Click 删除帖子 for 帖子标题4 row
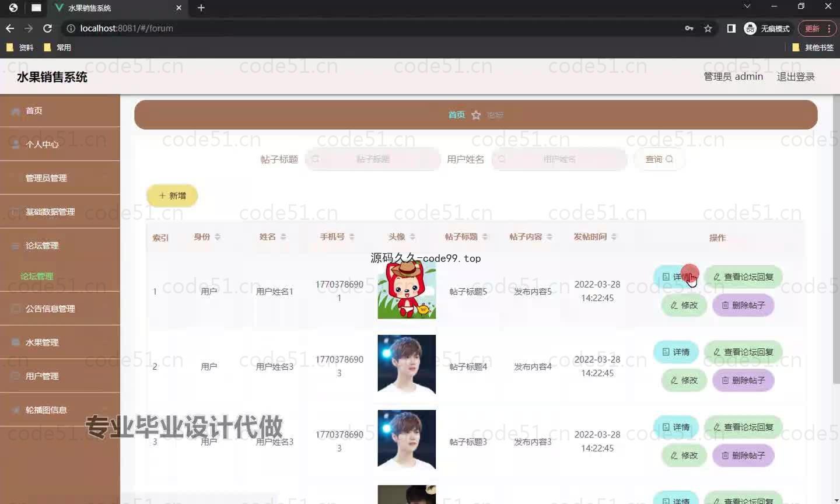Screen dimensions: 840x504 743,380
